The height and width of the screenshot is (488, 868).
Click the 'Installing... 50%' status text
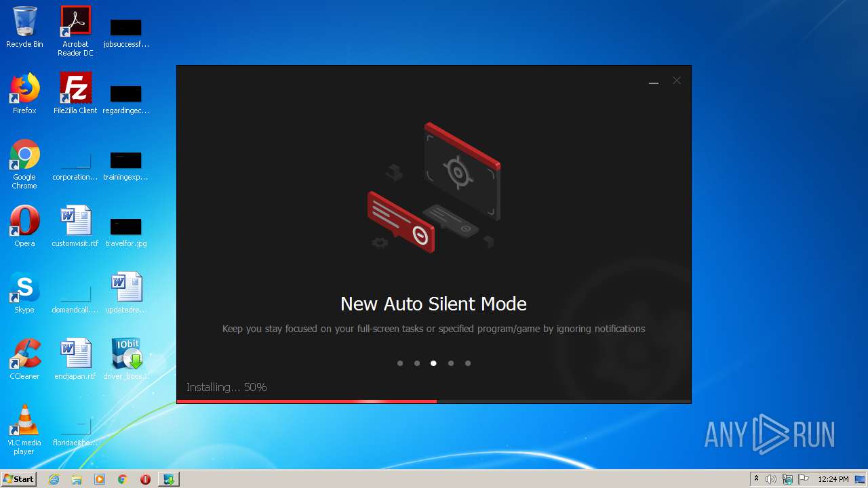pyautogui.click(x=226, y=387)
